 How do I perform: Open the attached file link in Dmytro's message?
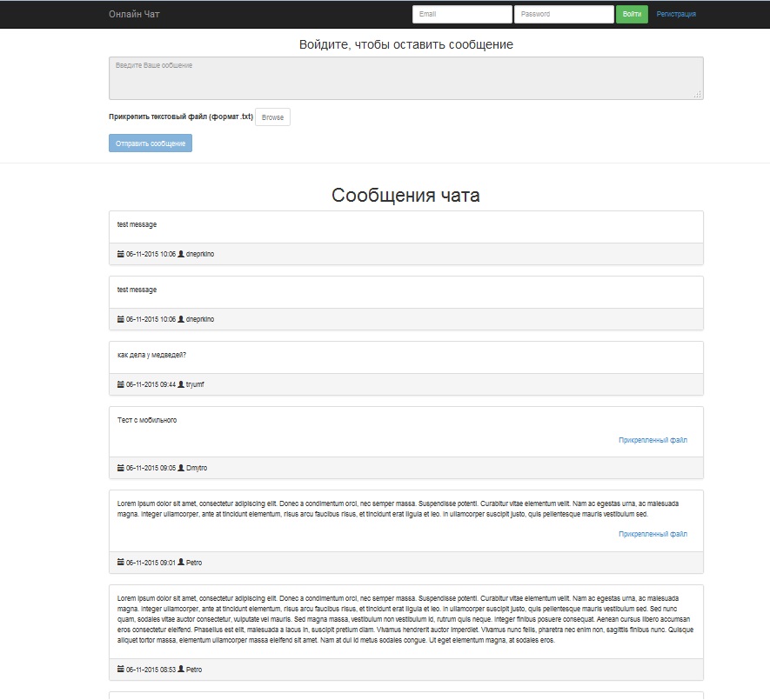653,440
